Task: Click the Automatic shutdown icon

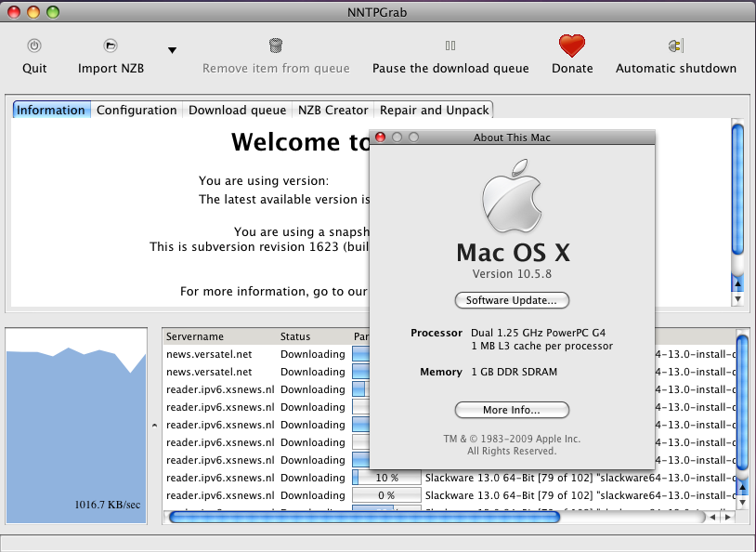Action: 675,46
